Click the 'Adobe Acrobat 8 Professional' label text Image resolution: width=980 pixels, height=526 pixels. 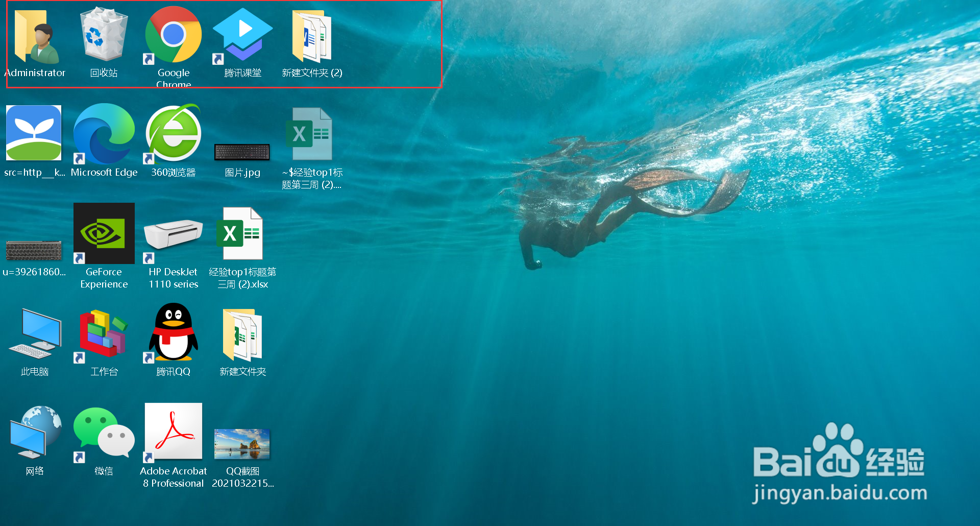coord(174,477)
